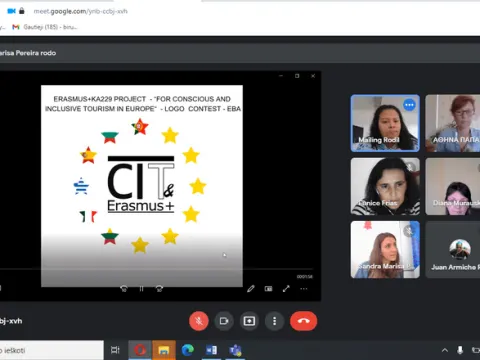Select the ΑΘΗΝΑ ΠΑΠΑ video tile

(453, 123)
